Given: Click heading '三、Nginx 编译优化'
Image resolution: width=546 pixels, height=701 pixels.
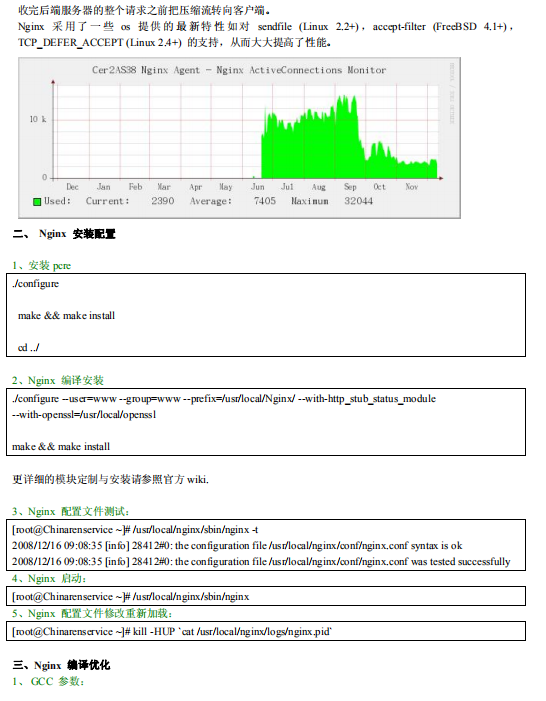Looking at the screenshot, I should 61,665.
